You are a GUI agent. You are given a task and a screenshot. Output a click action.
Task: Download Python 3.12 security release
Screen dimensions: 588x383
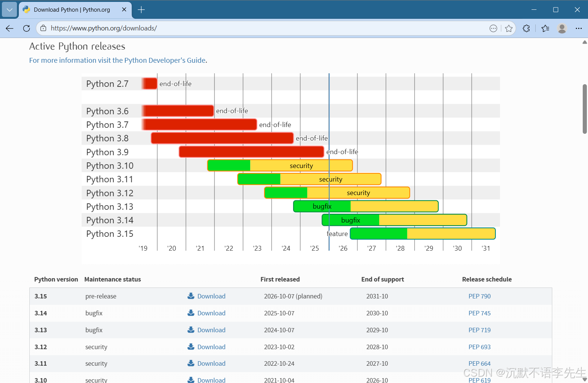pyautogui.click(x=211, y=347)
